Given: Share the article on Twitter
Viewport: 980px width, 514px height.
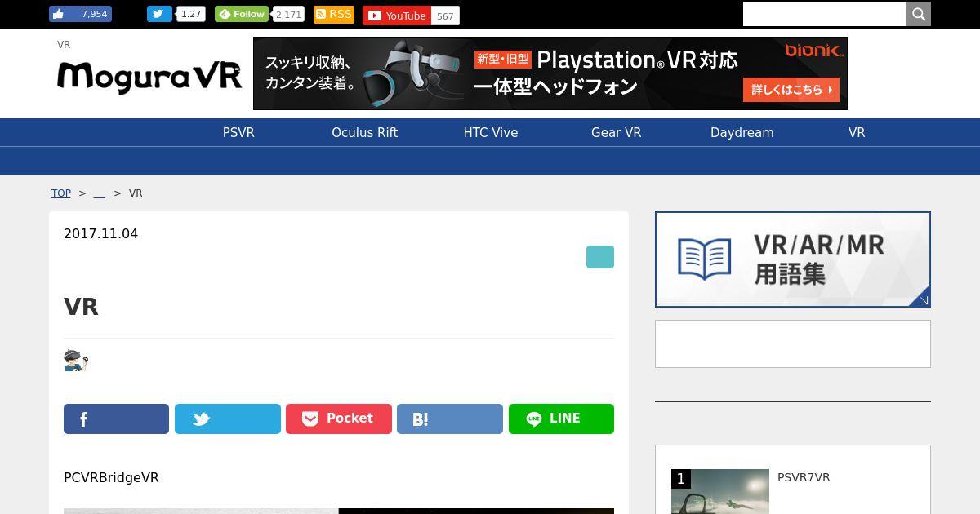Looking at the screenshot, I should 228,419.
